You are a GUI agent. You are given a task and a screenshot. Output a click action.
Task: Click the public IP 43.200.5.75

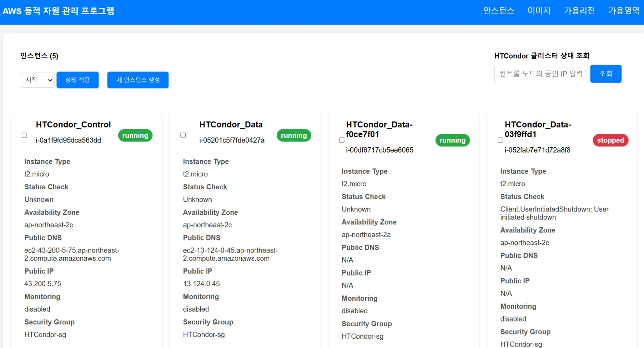(43, 284)
